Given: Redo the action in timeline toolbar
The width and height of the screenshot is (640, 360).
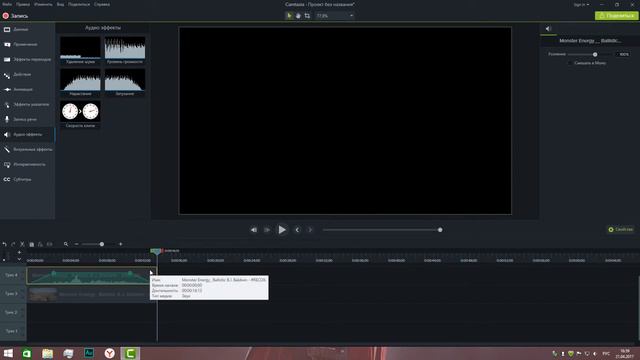Looking at the screenshot, I should (x=13, y=244).
